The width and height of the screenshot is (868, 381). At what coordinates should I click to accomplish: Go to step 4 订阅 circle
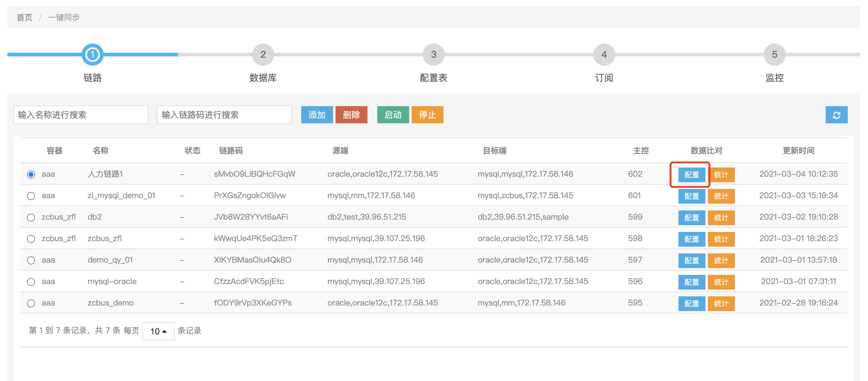[x=604, y=55]
